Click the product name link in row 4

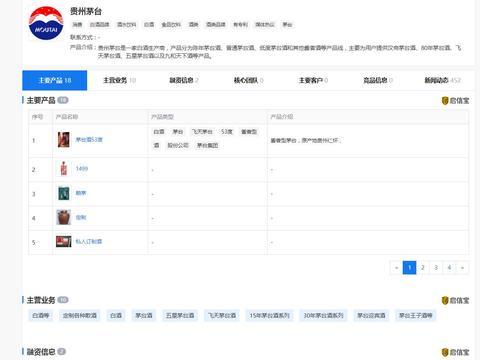pos(81,217)
